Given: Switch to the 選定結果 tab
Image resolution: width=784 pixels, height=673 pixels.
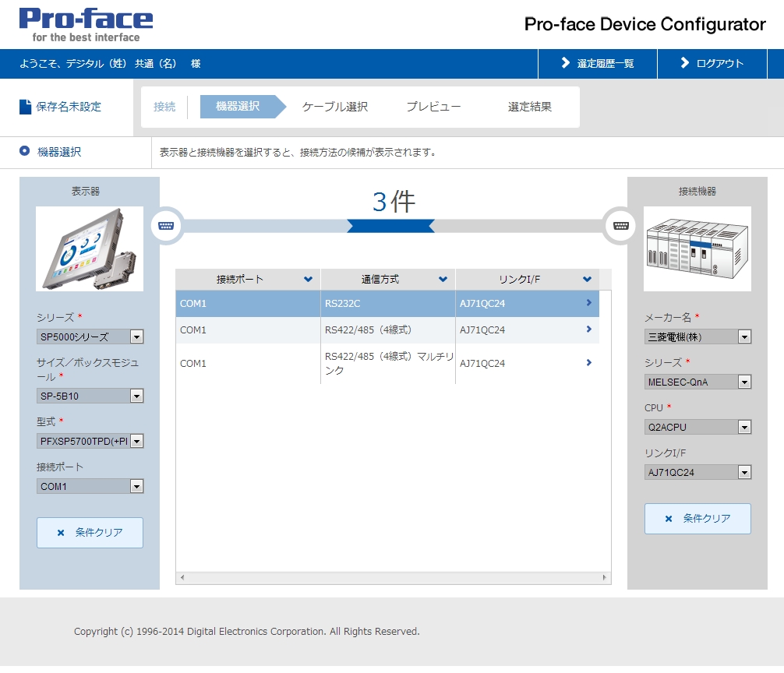Looking at the screenshot, I should (x=528, y=107).
